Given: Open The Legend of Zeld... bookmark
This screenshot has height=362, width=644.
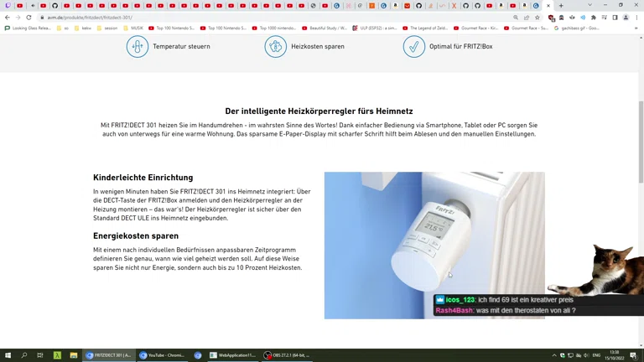Looking at the screenshot, I should click(425, 28).
